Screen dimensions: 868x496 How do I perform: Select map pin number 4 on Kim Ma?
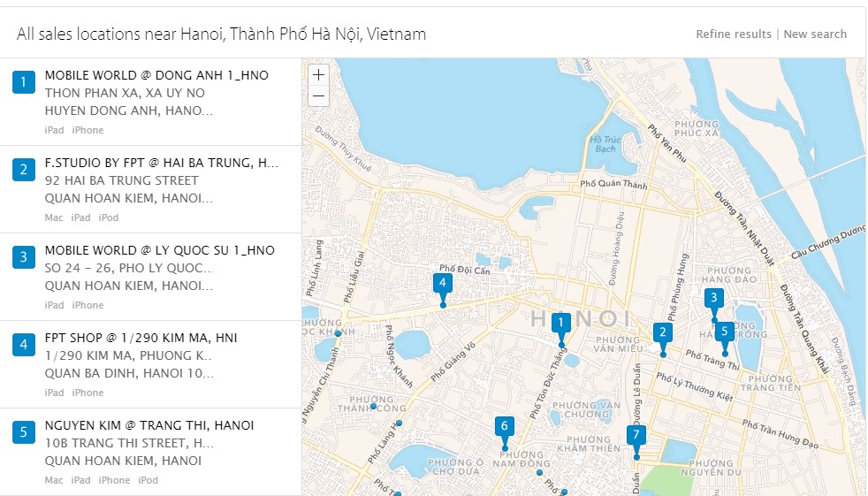coord(443,285)
